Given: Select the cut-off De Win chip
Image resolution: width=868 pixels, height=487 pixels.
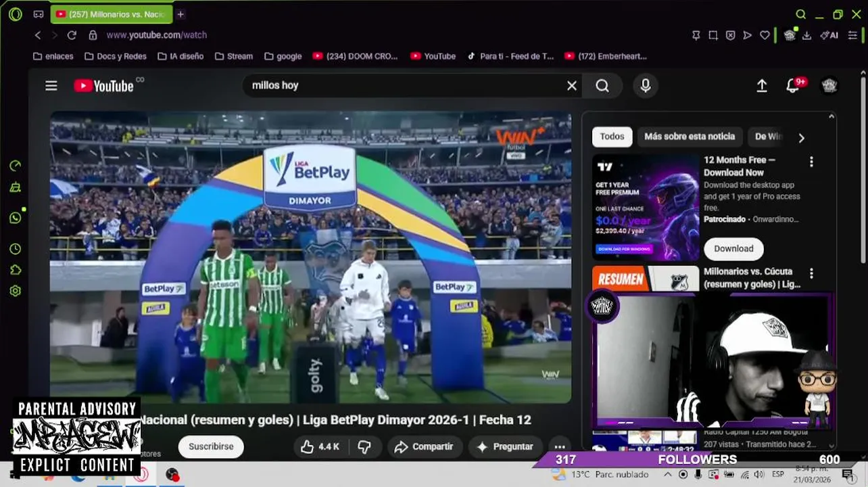Looking at the screenshot, I should point(768,137).
